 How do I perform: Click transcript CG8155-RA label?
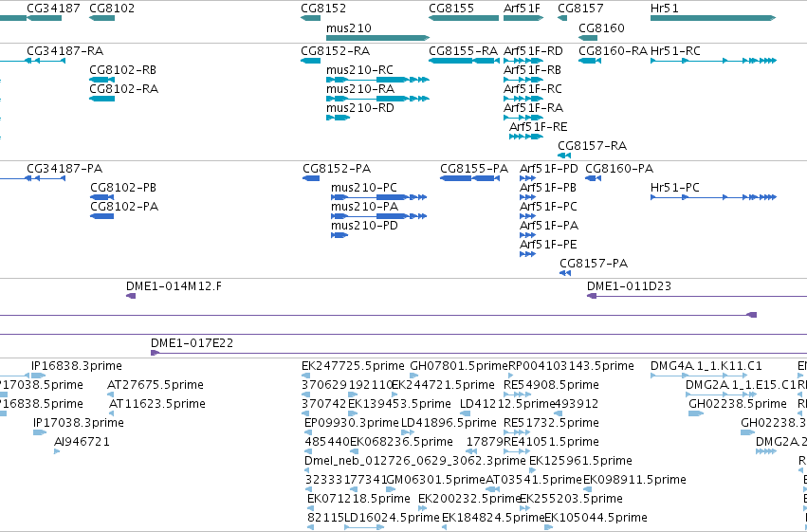coord(463,51)
